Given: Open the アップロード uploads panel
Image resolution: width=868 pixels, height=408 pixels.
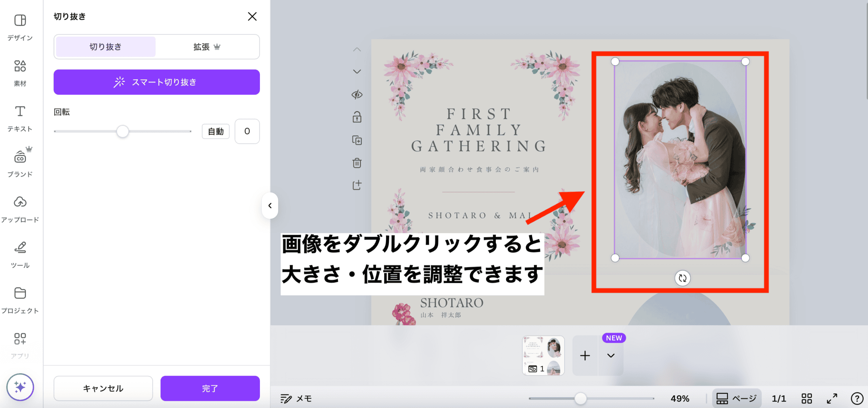Looking at the screenshot, I should pyautogui.click(x=20, y=209).
